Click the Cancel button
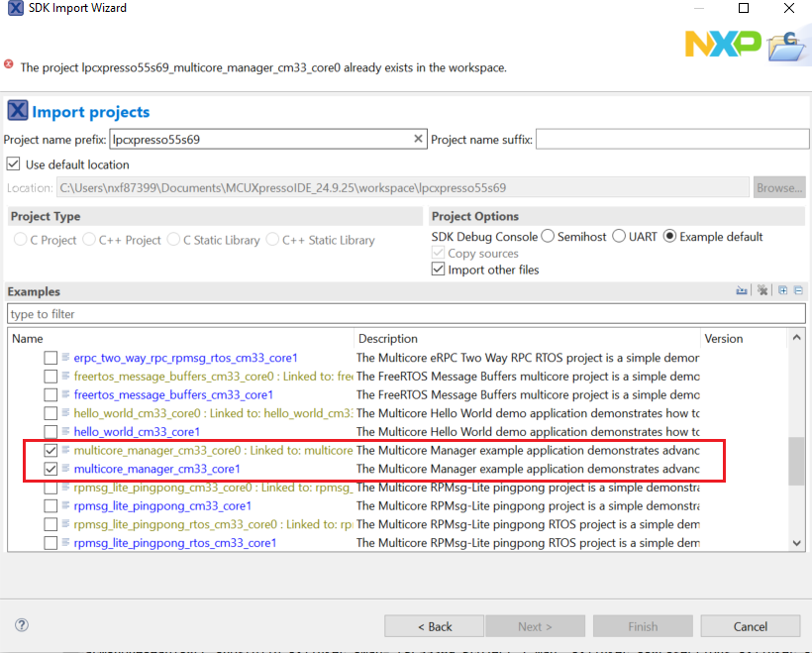 [750, 626]
